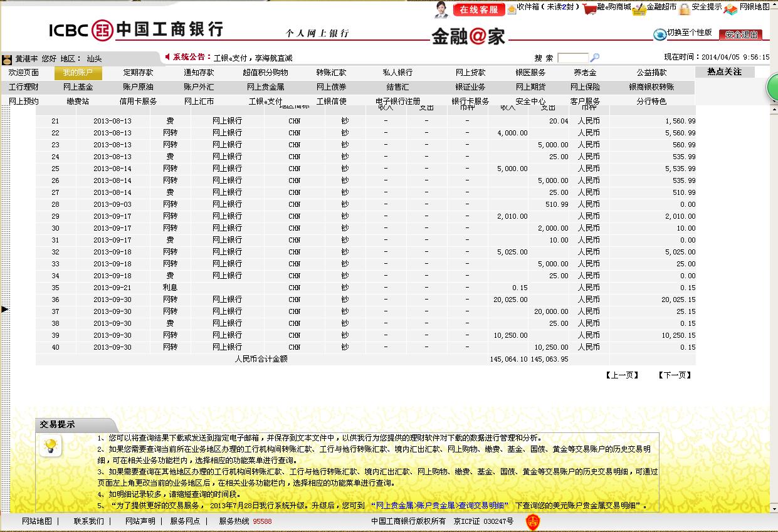This screenshot has width=778, height=532.
Task: Click the online customer service agent avatar
Action: (441, 9)
